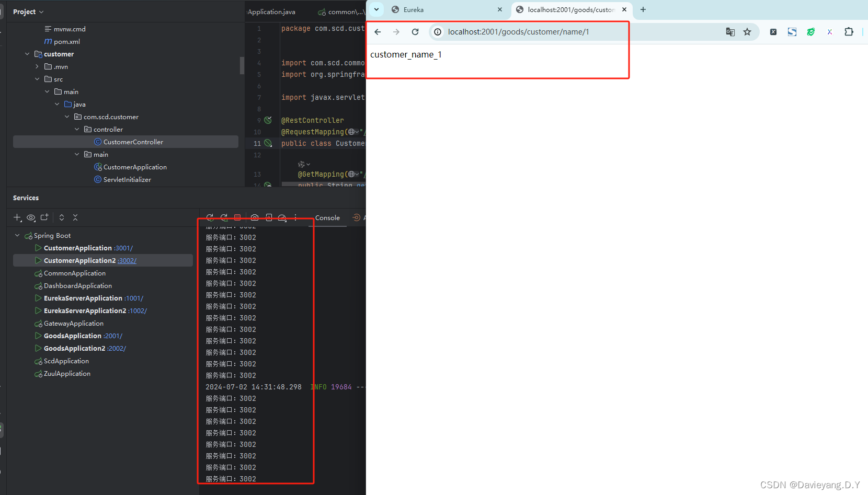
Task: Select ServletInitializer in project tree
Action: coord(127,179)
